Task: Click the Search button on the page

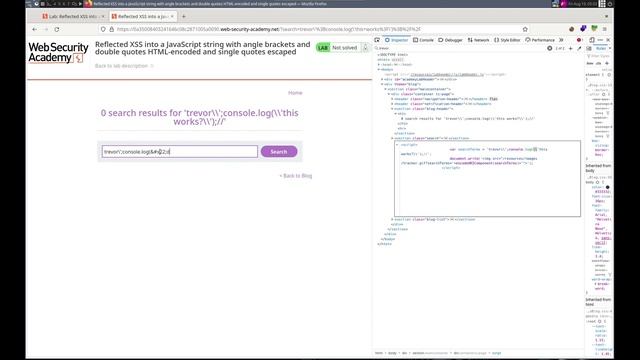Action: pyautogui.click(x=279, y=151)
